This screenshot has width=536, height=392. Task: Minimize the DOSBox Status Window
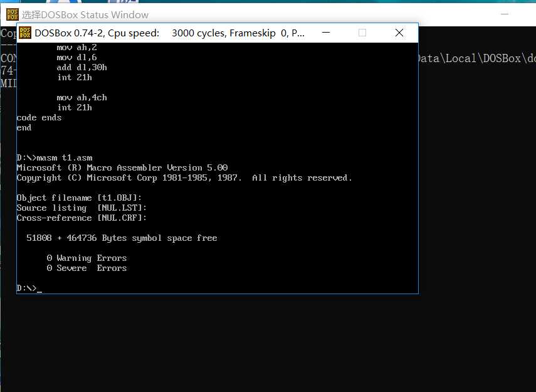click(505, 14)
